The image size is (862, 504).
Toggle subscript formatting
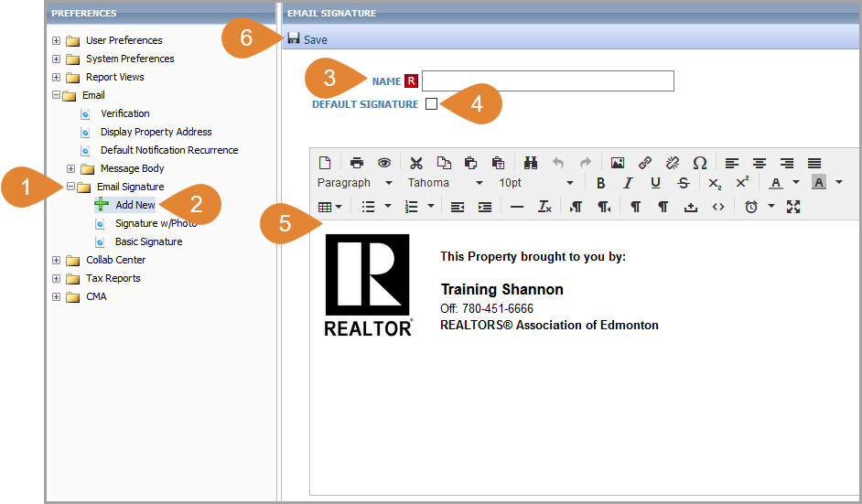point(715,184)
